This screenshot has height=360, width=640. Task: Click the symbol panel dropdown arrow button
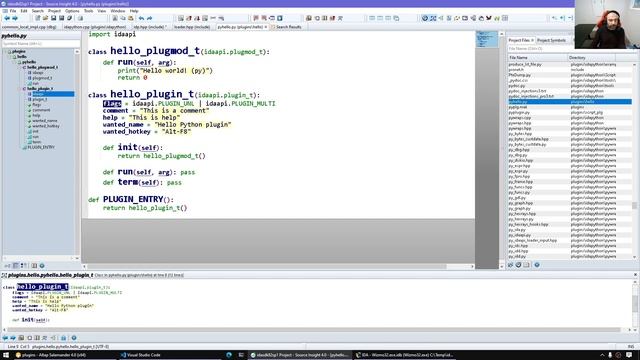[77, 51]
